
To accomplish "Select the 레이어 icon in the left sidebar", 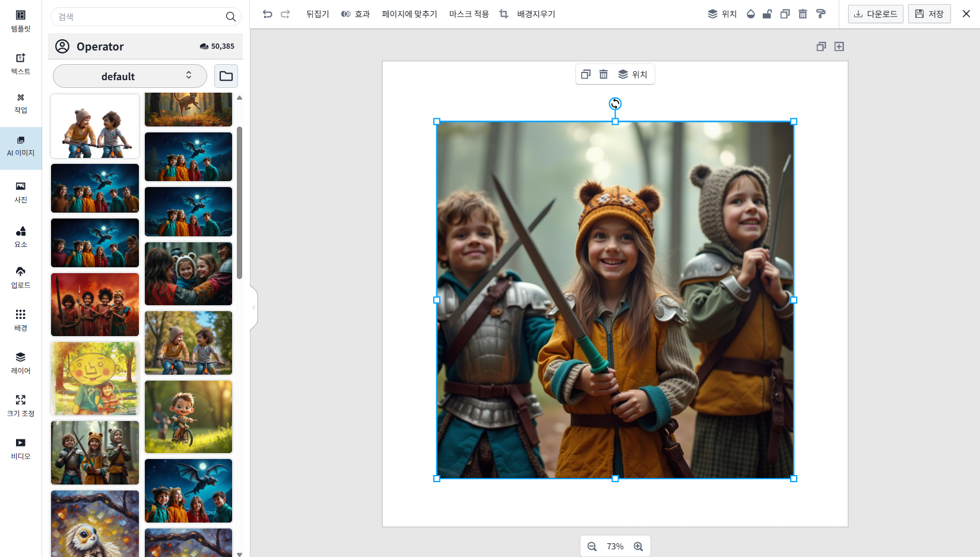I will click(20, 363).
